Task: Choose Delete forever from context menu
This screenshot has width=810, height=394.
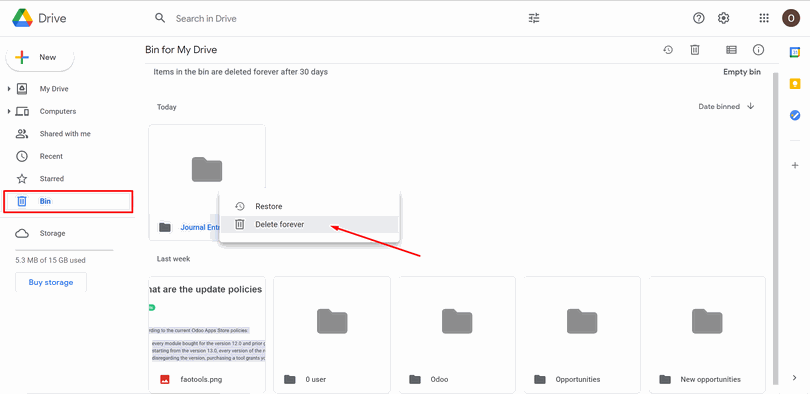Action: click(x=309, y=224)
